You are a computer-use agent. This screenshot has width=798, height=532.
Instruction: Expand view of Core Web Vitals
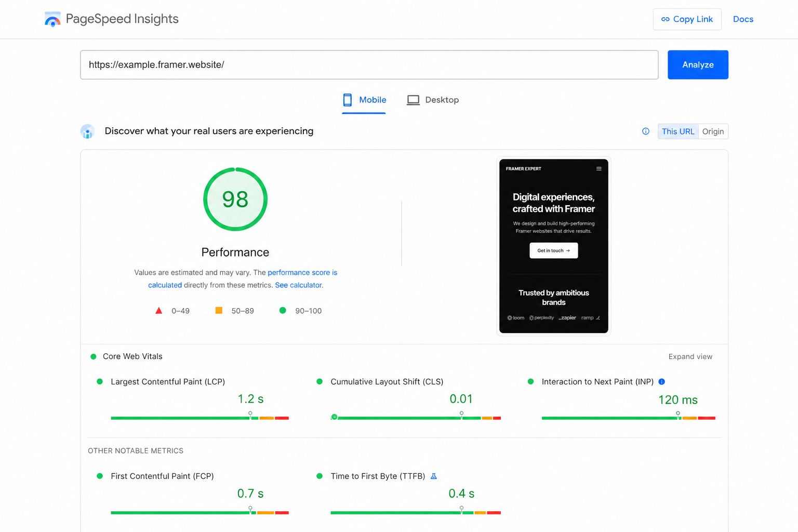click(x=690, y=357)
